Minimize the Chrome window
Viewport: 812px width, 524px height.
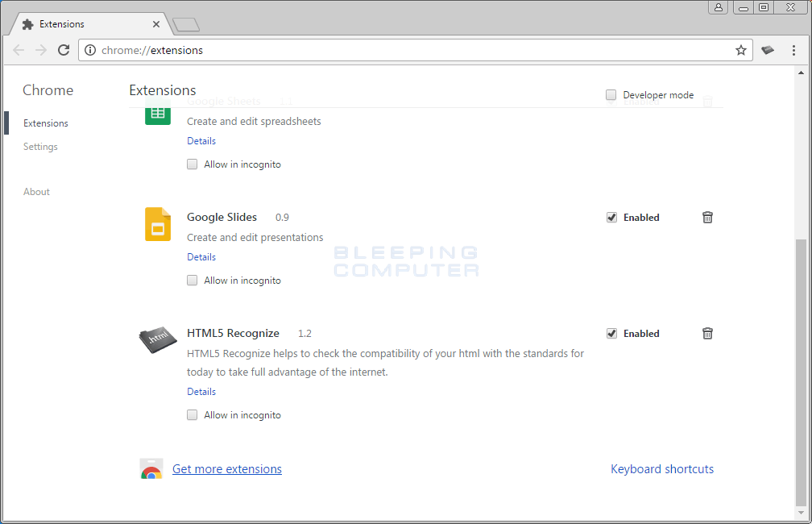pos(743,7)
